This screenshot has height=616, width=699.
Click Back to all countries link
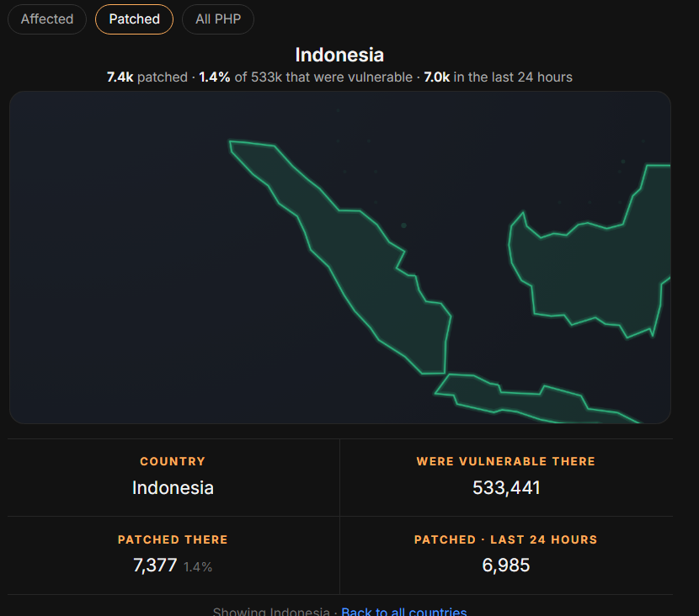pyautogui.click(x=404, y=611)
